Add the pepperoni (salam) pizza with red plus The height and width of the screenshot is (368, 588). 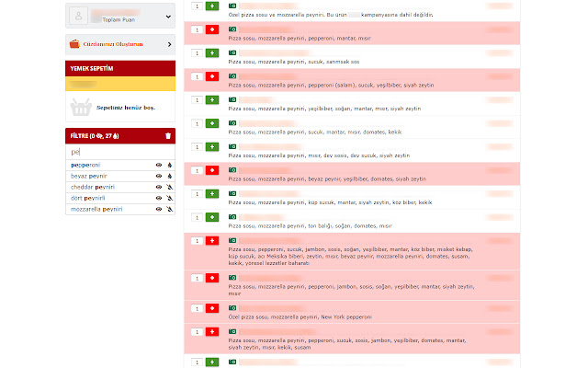click(212, 76)
